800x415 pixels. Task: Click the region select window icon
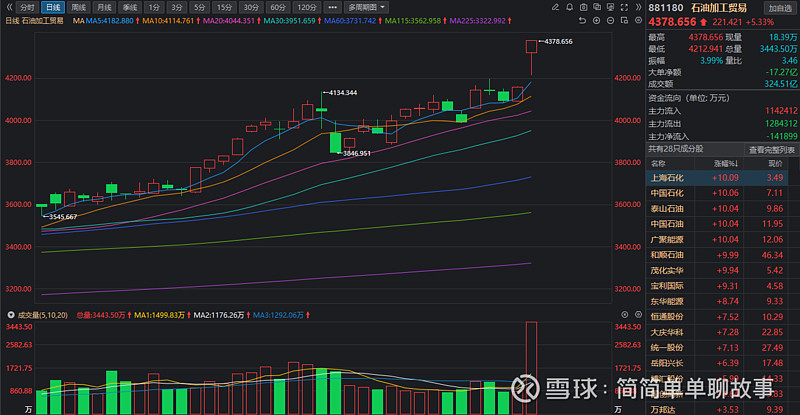click(x=624, y=20)
